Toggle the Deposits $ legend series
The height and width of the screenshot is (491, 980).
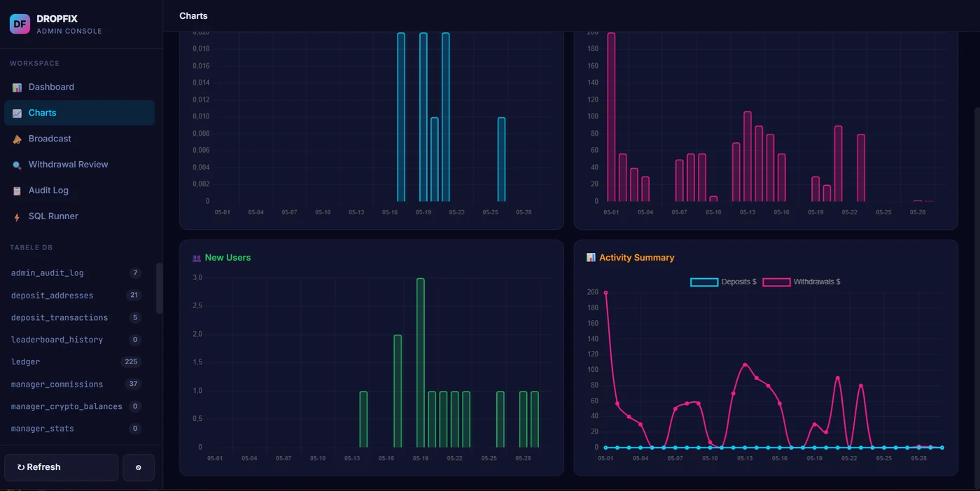tap(723, 282)
